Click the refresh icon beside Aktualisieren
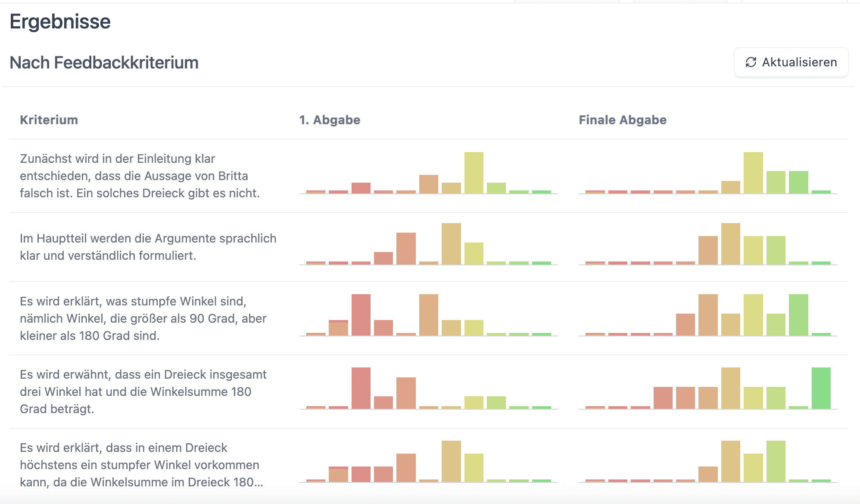Image resolution: width=860 pixels, height=504 pixels. (x=751, y=62)
